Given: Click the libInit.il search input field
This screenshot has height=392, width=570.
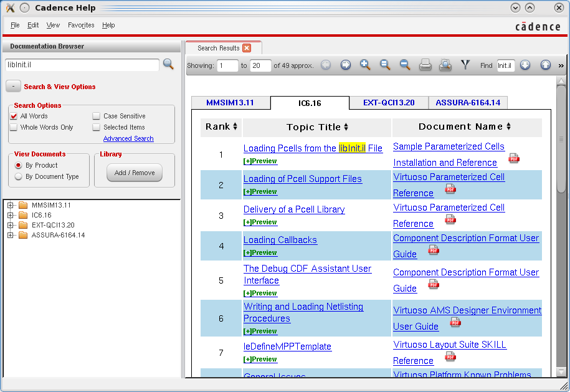Looking at the screenshot, I should (82, 65).
